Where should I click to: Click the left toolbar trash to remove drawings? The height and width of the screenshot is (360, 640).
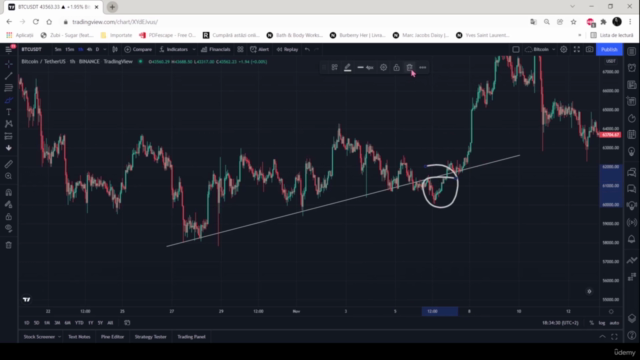[x=9, y=245]
